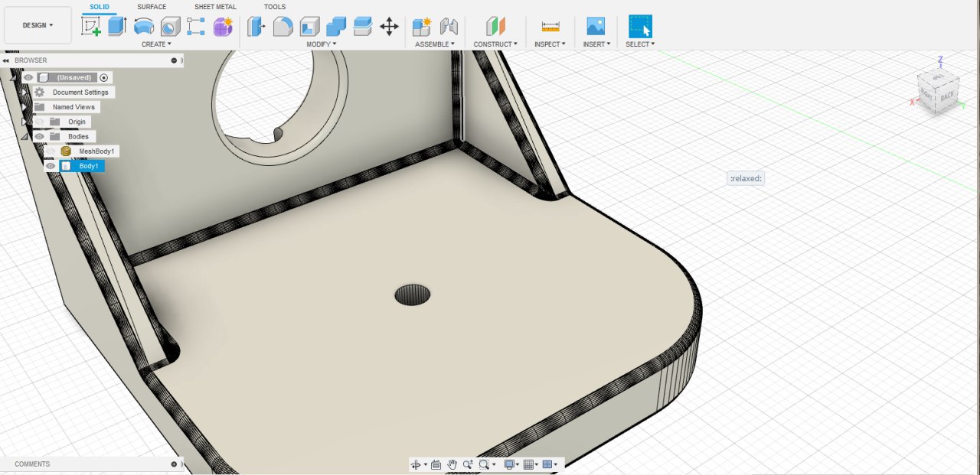The width and height of the screenshot is (980, 475).
Task: Switch to the TOOLS tab
Action: click(275, 7)
